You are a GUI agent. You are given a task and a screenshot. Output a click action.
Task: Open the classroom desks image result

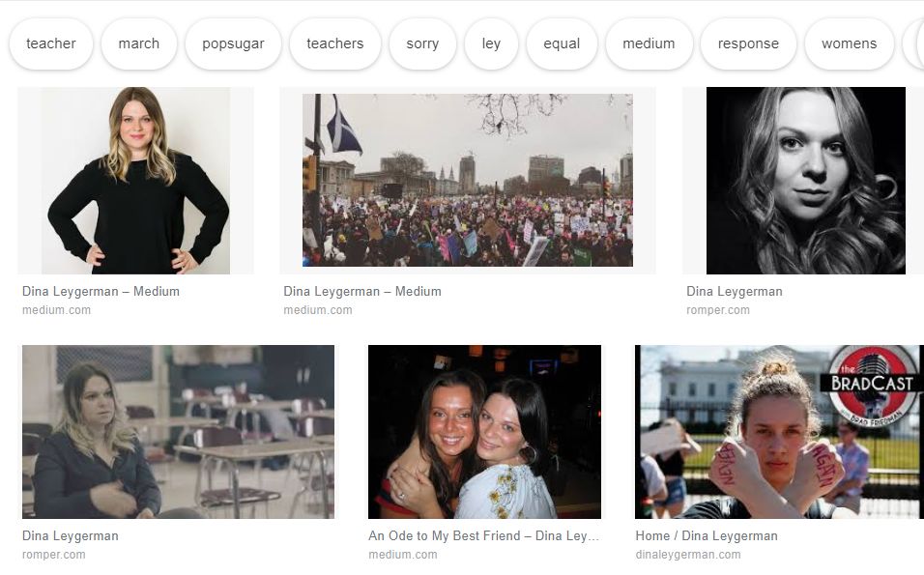tap(178, 432)
